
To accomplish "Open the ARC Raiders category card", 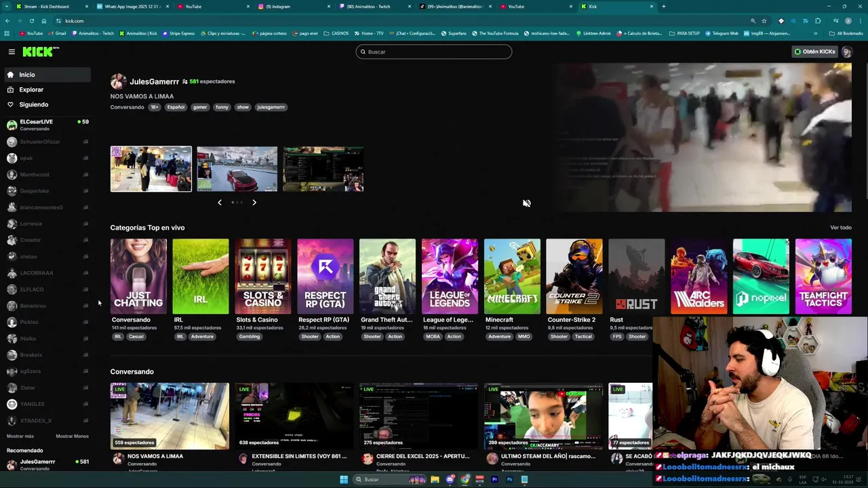I will pyautogui.click(x=698, y=277).
